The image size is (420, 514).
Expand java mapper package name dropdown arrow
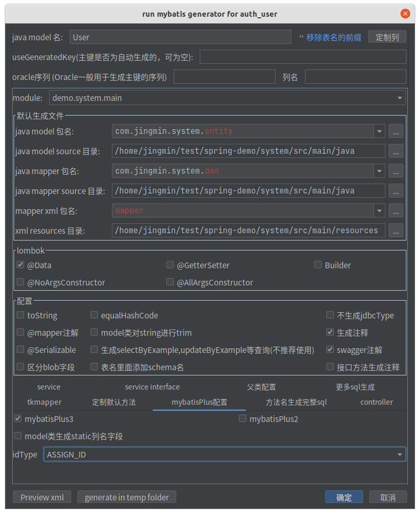pyautogui.click(x=379, y=171)
